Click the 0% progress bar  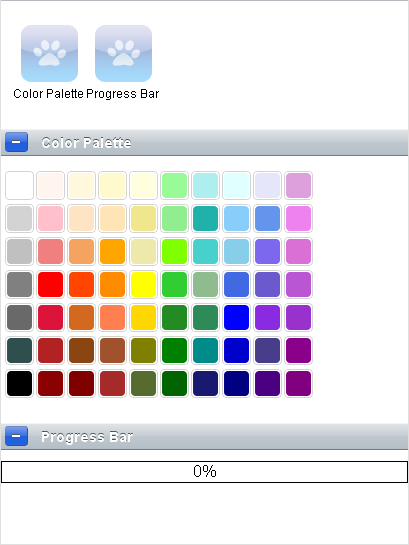click(x=204, y=472)
